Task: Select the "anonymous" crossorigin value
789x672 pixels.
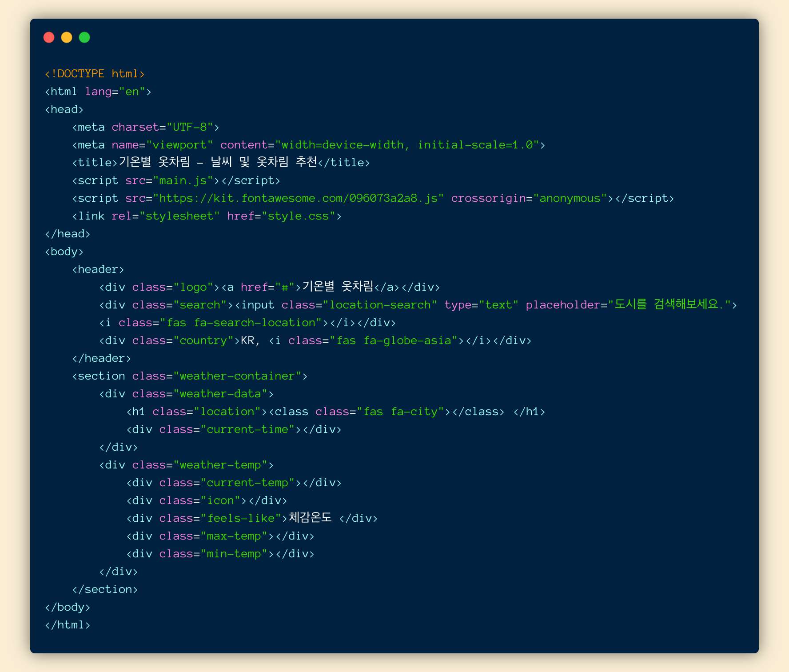Action: tap(570, 198)
